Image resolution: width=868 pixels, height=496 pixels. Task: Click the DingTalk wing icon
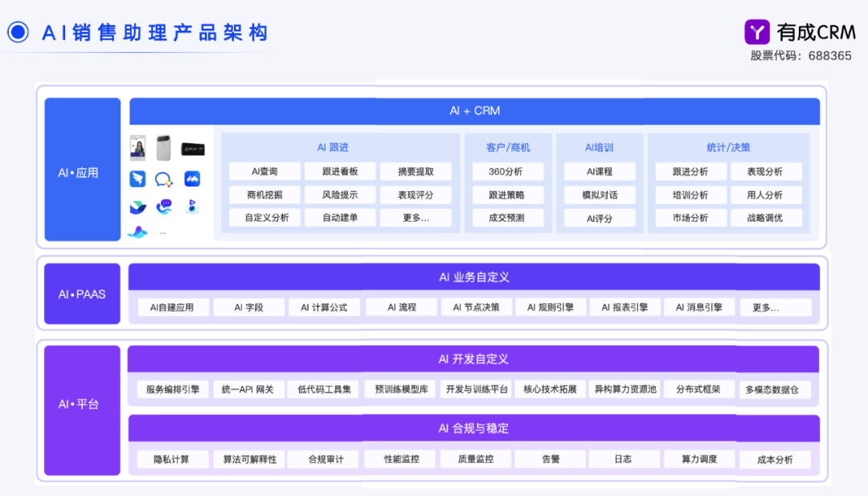point(138,178)
